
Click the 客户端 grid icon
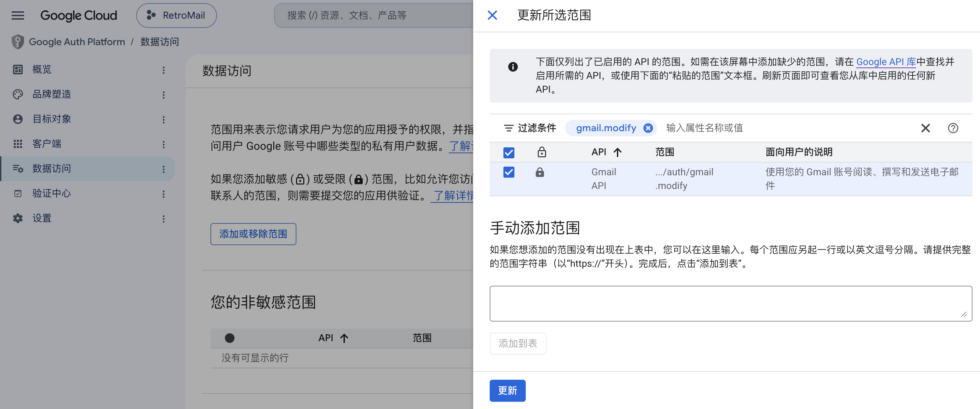click(x=18, y=144)
